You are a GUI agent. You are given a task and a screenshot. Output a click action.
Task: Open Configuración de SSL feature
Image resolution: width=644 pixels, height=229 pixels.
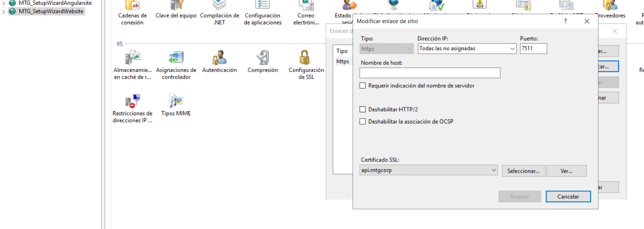[306, 65]
